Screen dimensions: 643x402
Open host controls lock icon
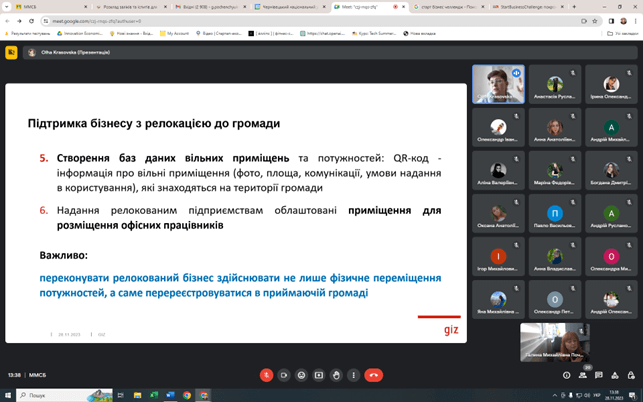pyautogui.click(x=631, y=375)
